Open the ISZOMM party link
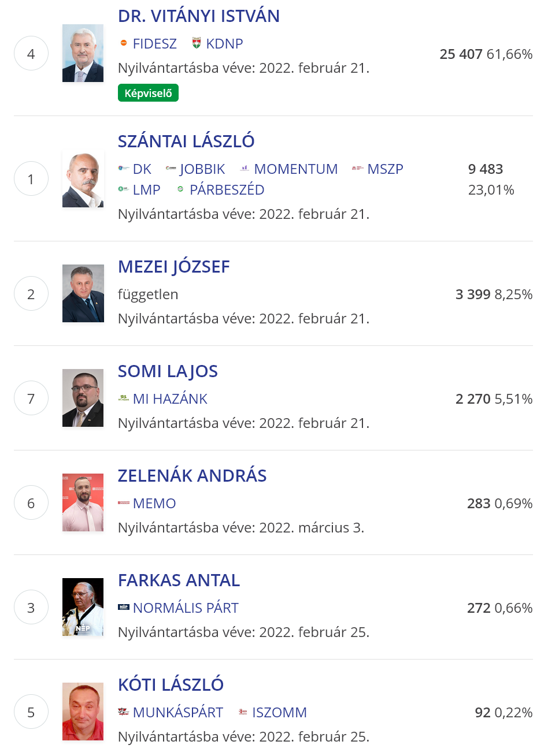 (279, 713)
